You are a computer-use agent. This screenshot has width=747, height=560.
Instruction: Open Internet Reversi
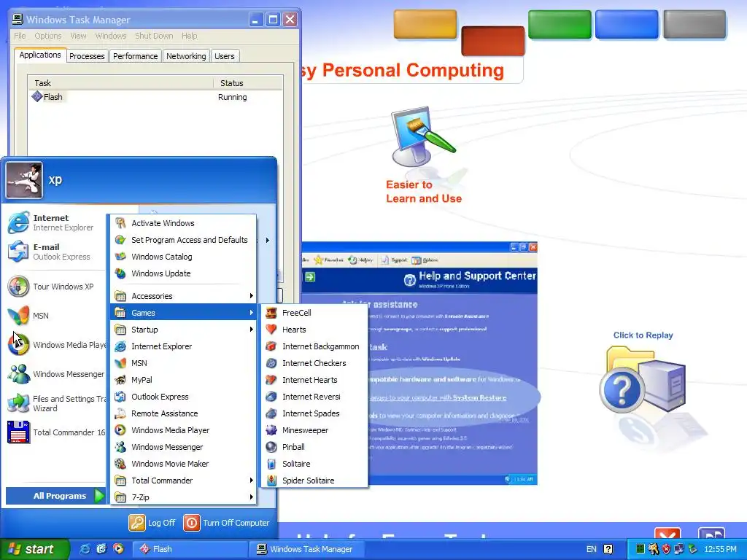314,397
